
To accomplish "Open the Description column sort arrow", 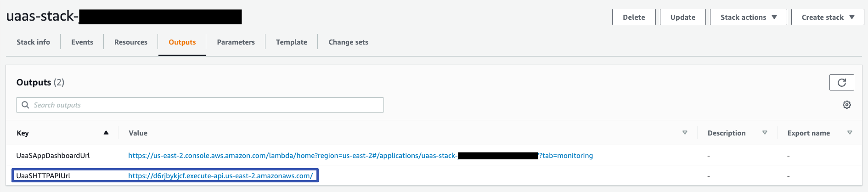I will coord(765,133).
